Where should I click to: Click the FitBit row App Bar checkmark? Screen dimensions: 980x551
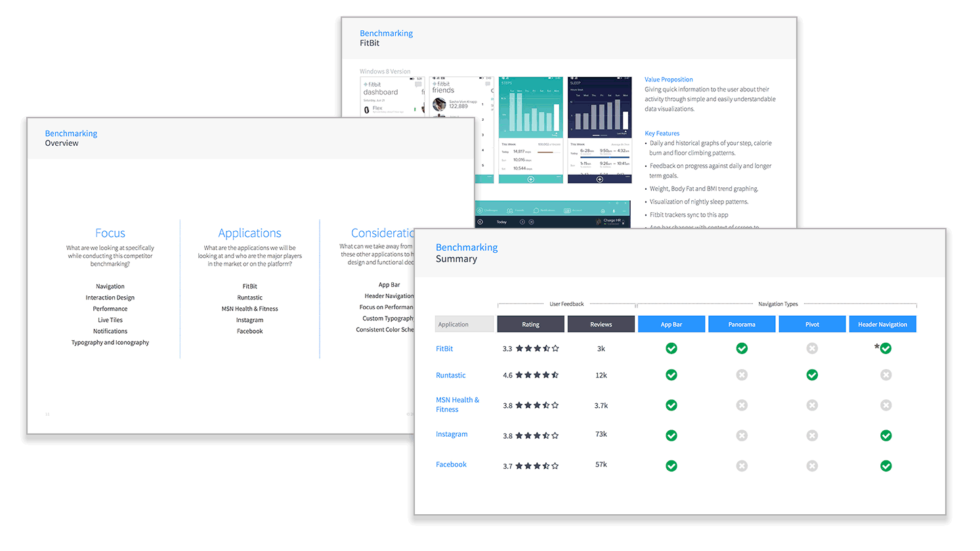(x=671, y=348)
